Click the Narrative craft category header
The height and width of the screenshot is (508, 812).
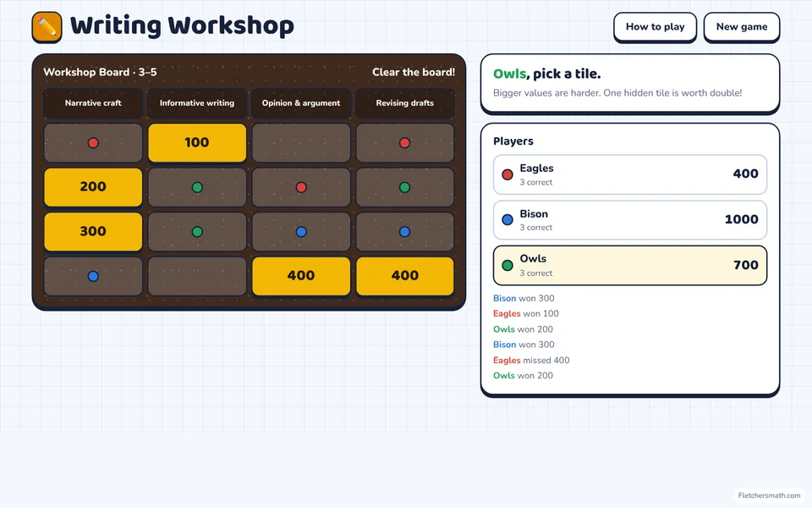[x=93, y=103]
